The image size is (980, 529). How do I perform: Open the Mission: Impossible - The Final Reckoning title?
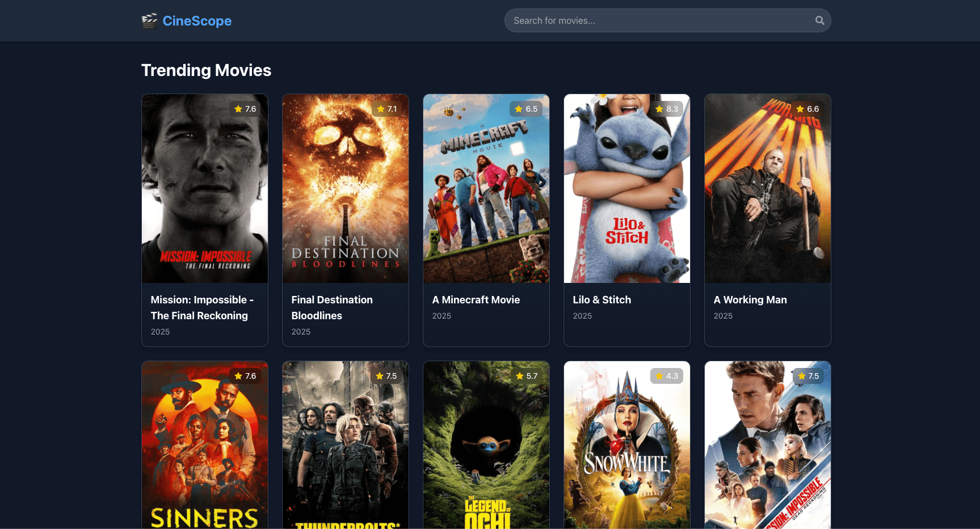point(201,307)
